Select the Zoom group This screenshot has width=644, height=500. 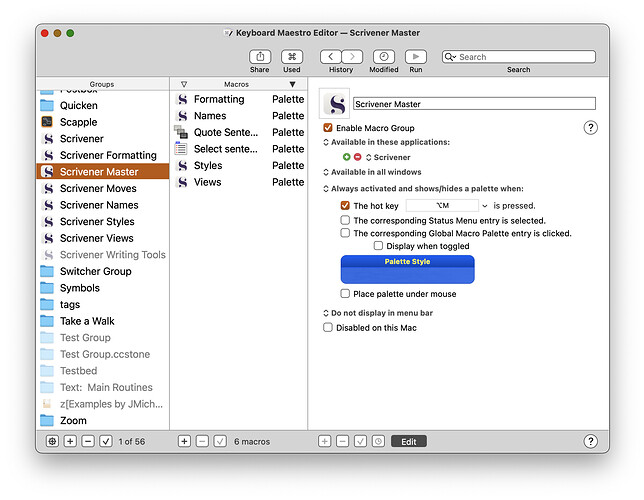point(103,420)
